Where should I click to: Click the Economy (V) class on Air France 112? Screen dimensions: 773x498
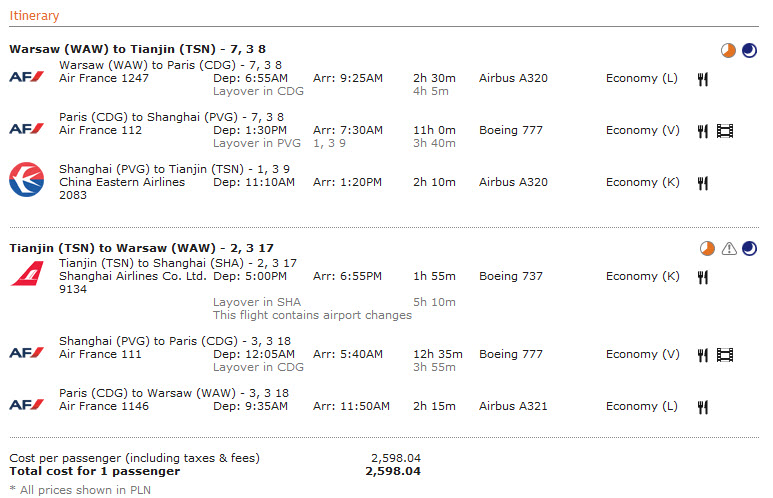(x=642, y=130)
